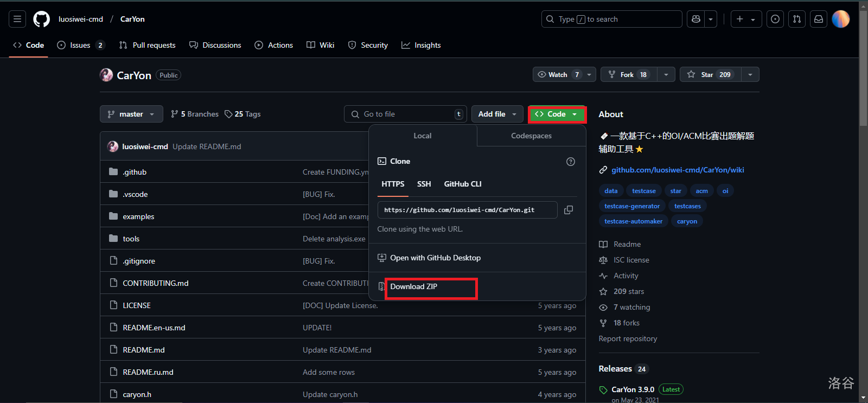Click Download ZIP
Viewport: 868px width, 403px height.
413,286
